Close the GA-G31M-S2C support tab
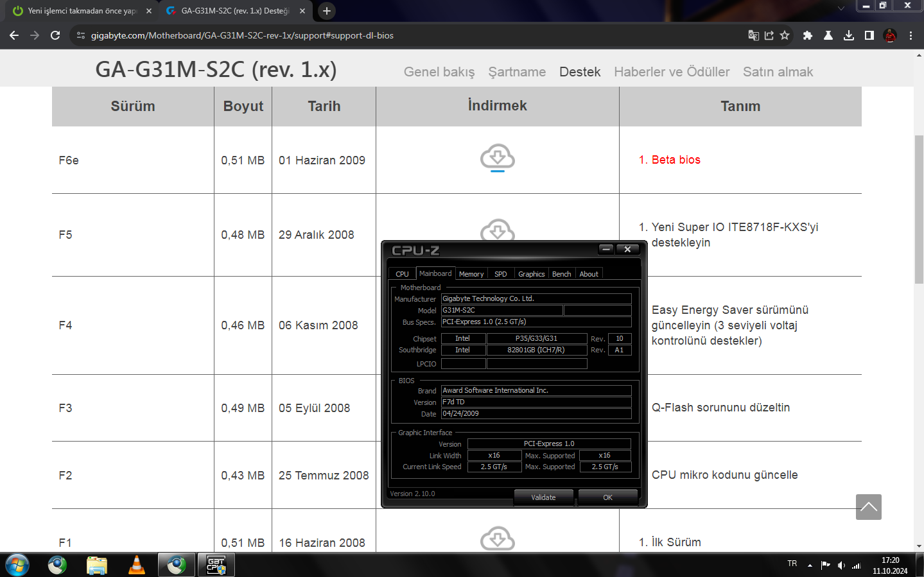The width and height of the screenshot is (924, 577). click(302, 11)
